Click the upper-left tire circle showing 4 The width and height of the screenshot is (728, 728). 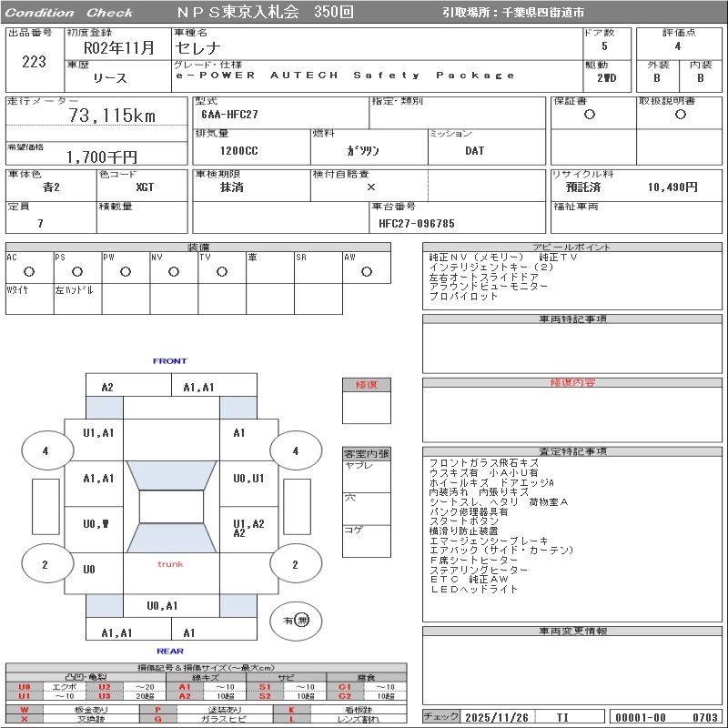(45, 450)
